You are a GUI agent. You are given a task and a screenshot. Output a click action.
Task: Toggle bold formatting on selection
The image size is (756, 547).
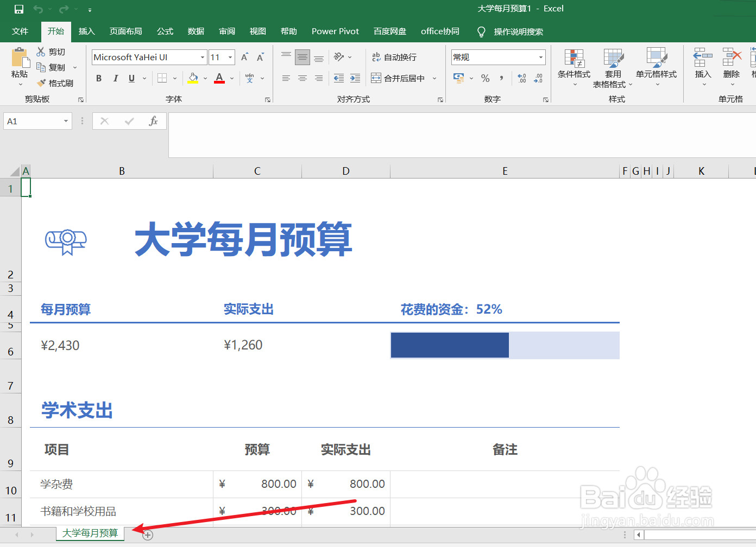pyautogui.click(x=98, y=78)
